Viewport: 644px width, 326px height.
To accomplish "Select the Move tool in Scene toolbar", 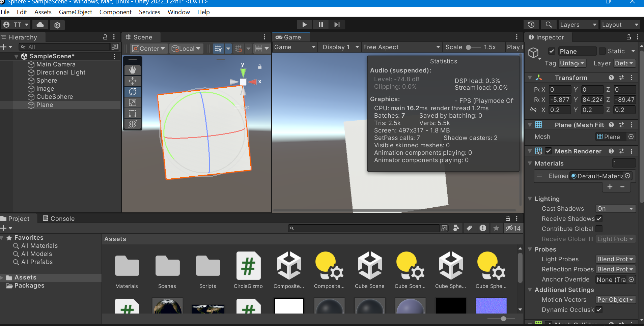I will pyautogui.click(x=133, y=81).
